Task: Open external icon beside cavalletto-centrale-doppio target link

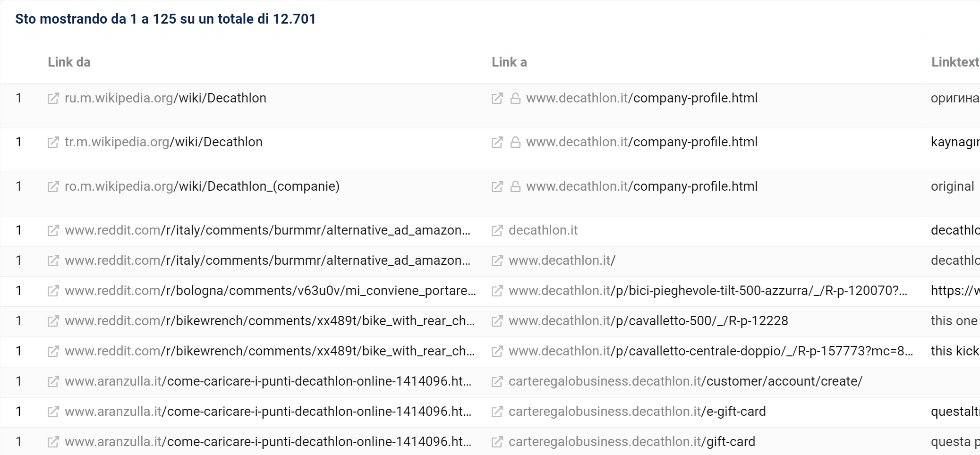Action: tap(497, 351)
